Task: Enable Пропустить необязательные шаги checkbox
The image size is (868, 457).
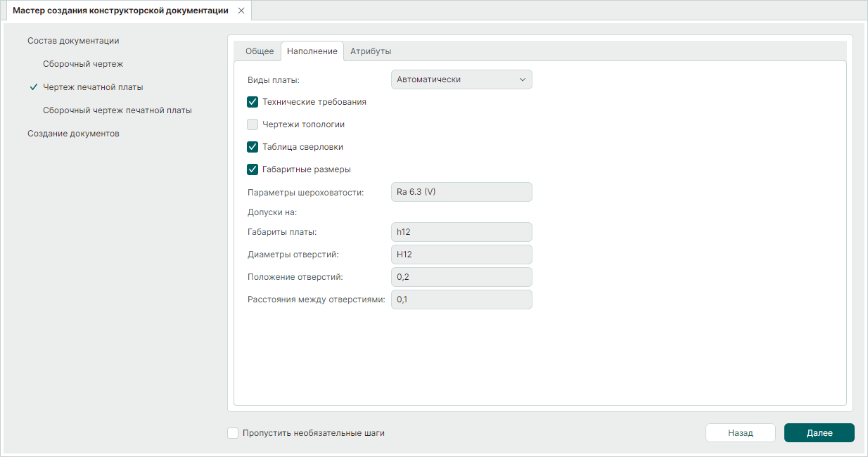Action: tap(233, 433)
